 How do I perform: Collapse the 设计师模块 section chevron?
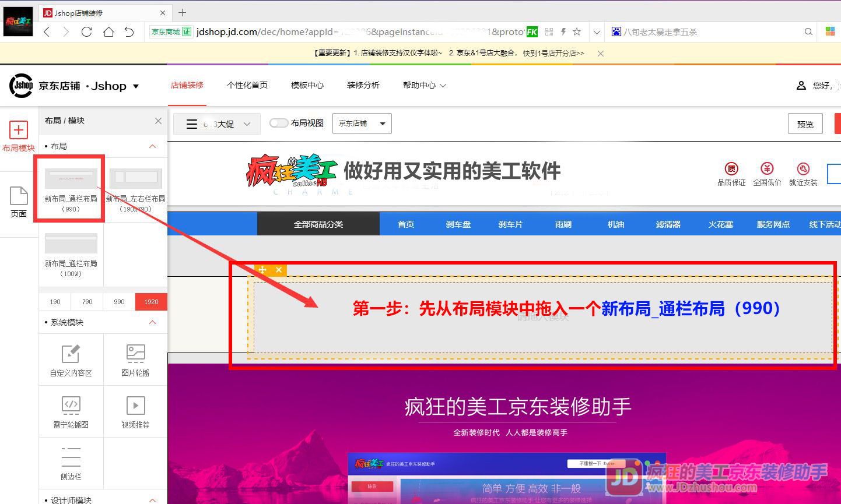(x=153, y=500)
